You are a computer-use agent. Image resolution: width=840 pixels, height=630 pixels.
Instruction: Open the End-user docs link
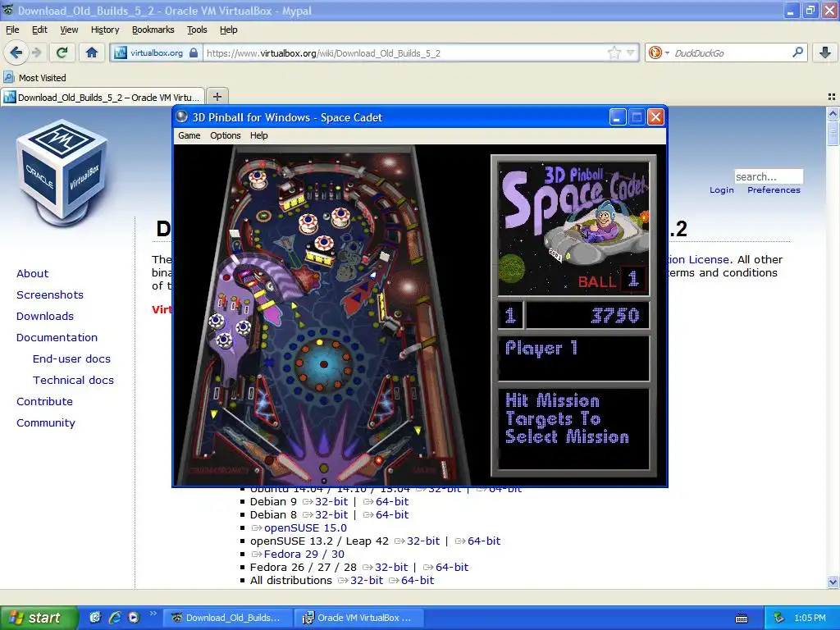click(72, 359)
